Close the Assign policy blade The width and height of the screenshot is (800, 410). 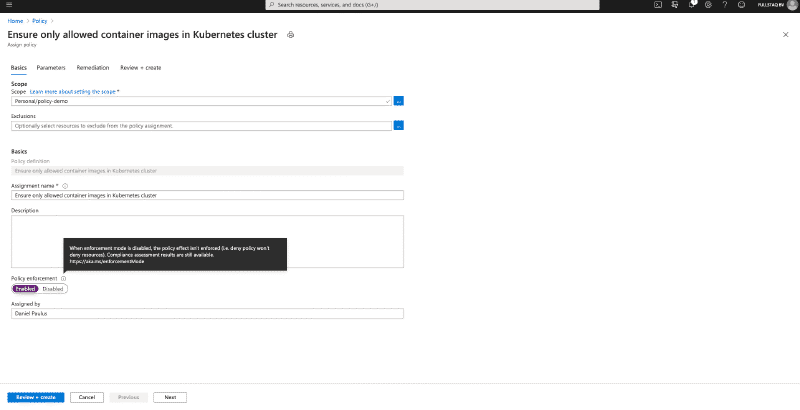click(x=785, y=35)
